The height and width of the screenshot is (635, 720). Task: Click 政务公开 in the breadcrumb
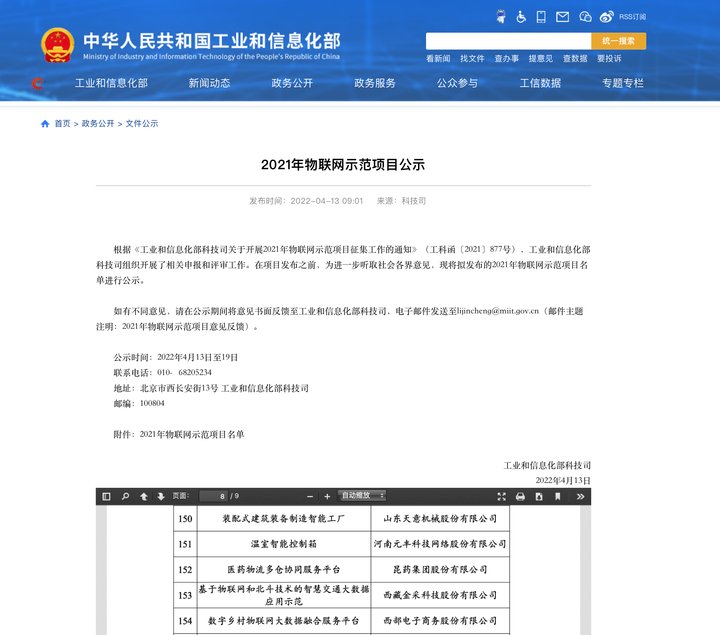pos(98,124)
